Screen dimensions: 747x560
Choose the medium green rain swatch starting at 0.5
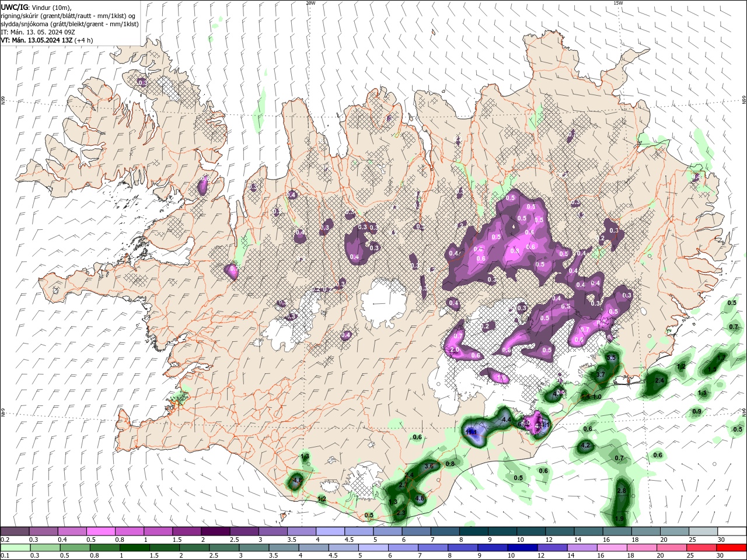(74, 548)
